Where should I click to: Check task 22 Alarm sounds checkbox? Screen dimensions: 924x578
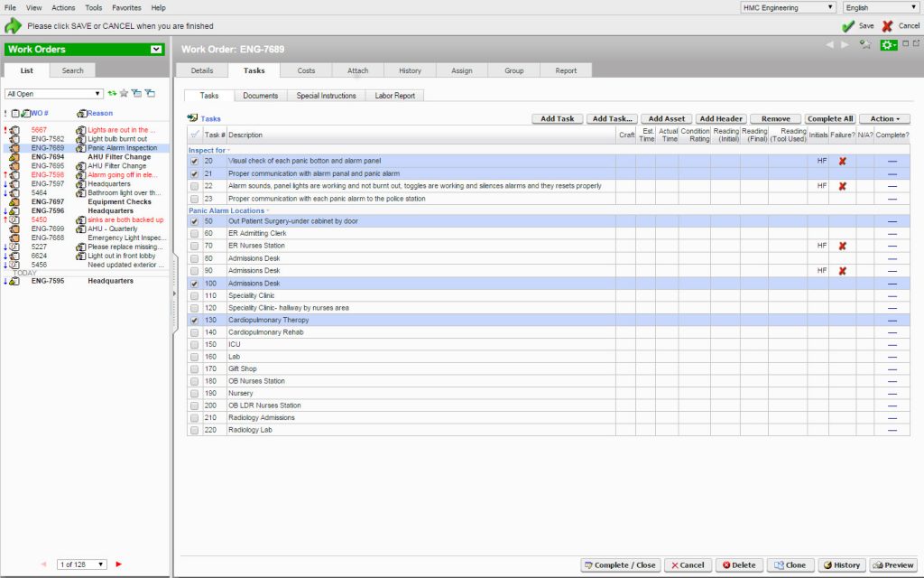tap(195, 186)
